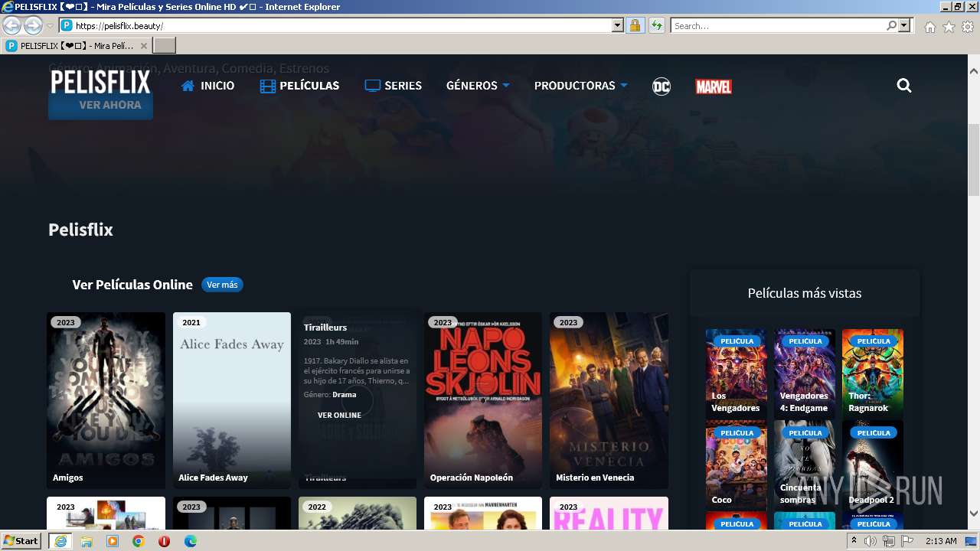980x551 pixels.
Task: Click the Drama genre text
Action: coord(345,395)
